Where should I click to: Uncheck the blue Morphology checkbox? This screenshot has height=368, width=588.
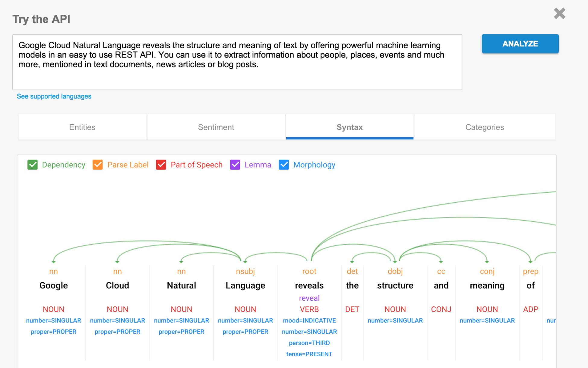284,165
